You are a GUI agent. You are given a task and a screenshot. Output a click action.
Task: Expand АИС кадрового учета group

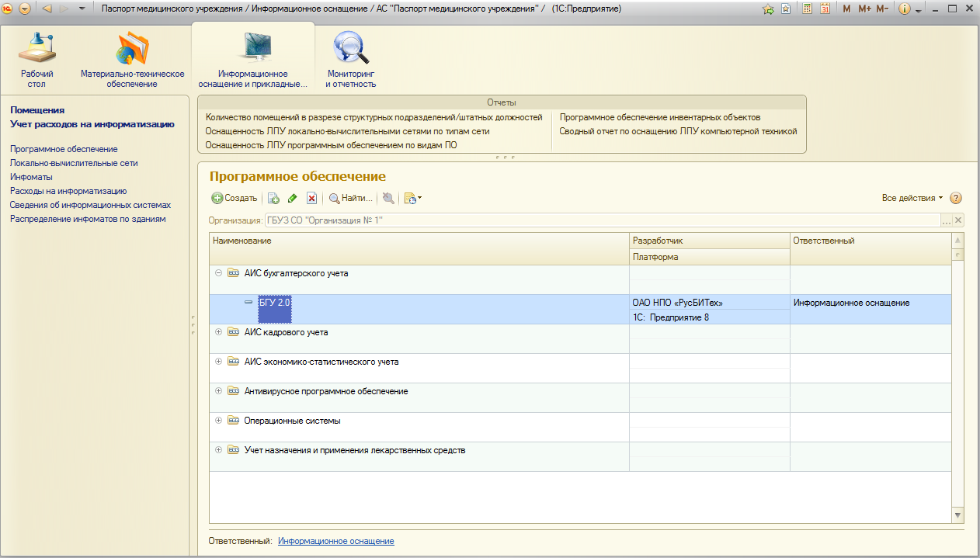219,332
